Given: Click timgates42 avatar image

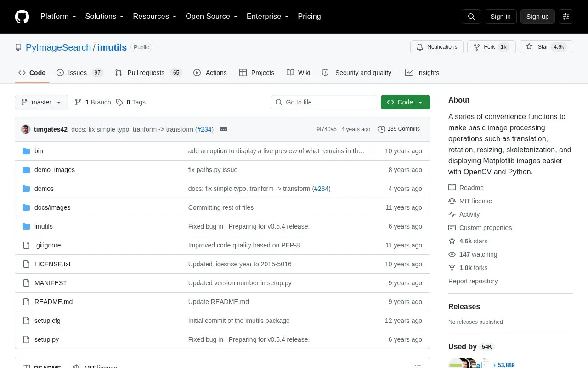Looking at the screenshot, I should coord(26,129).
